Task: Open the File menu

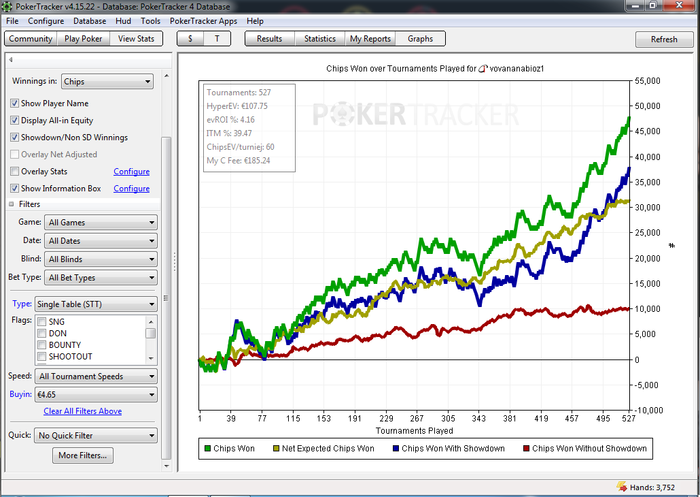Action: pyautogui.click(x=12, y=21)
